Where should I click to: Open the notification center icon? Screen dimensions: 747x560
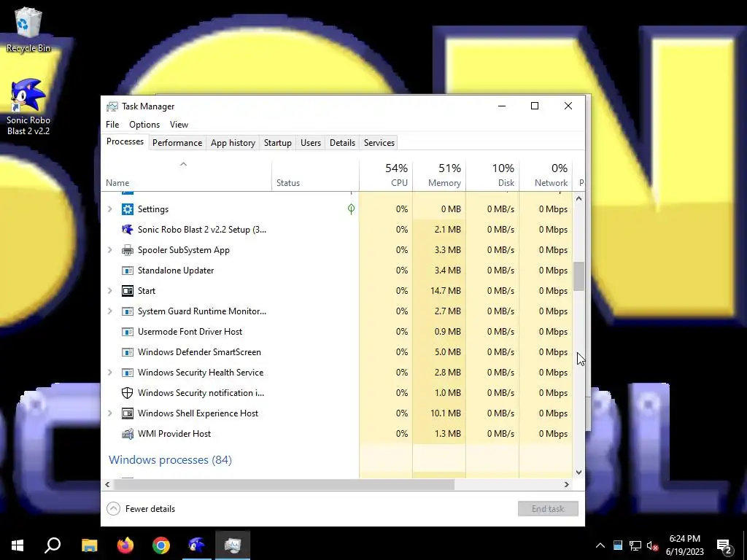click(x=724, y=545)
